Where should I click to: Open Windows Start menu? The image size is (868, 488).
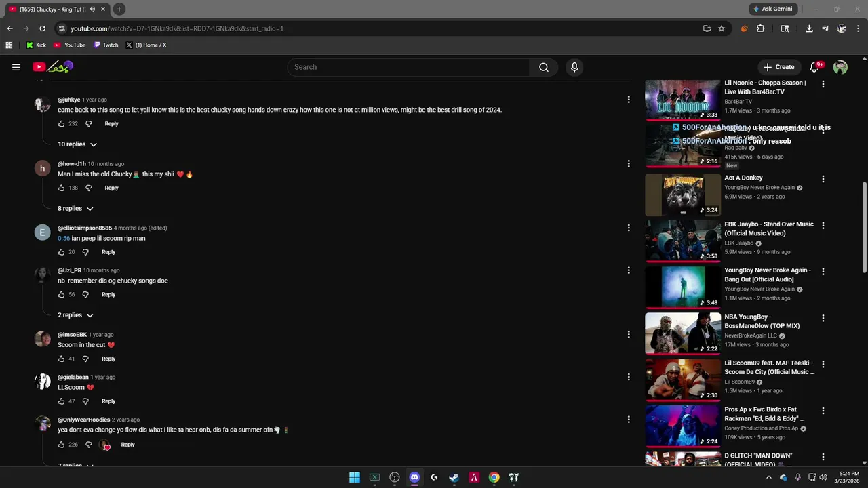355,477
